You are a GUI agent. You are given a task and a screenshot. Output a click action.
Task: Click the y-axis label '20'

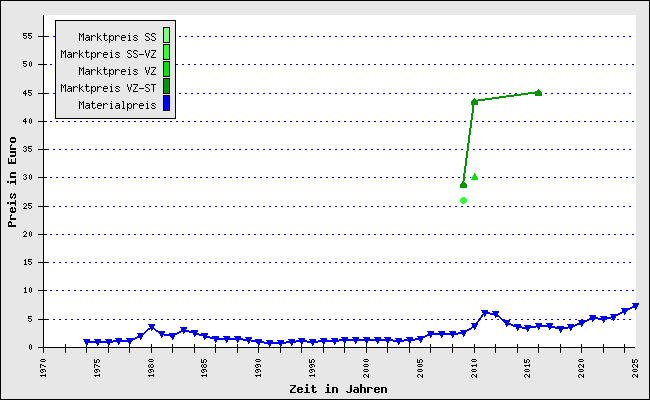pyautogui.click(x=27, y=234)
